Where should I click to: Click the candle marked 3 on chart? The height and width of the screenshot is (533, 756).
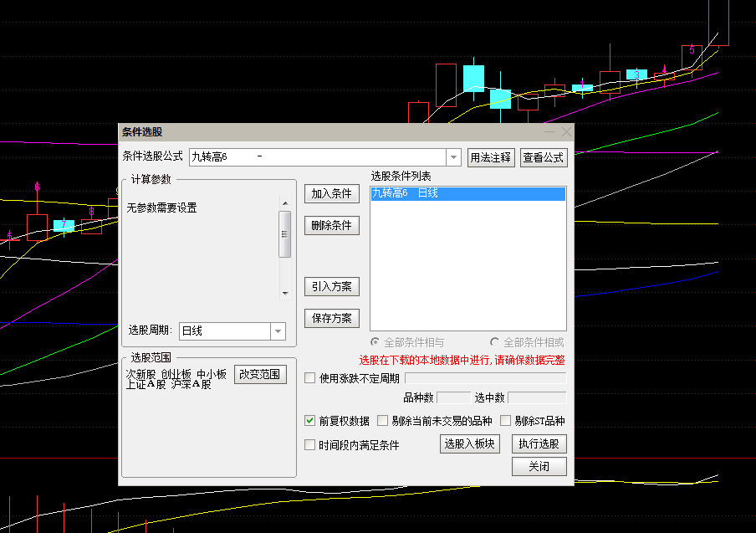(637, 74)
